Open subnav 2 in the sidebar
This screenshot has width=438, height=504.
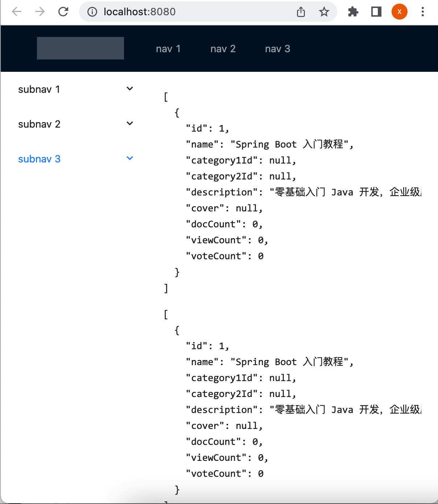39,124
